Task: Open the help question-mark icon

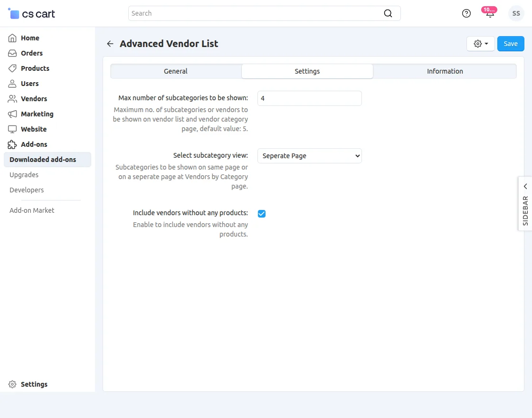Action: (x=466, y=13)
